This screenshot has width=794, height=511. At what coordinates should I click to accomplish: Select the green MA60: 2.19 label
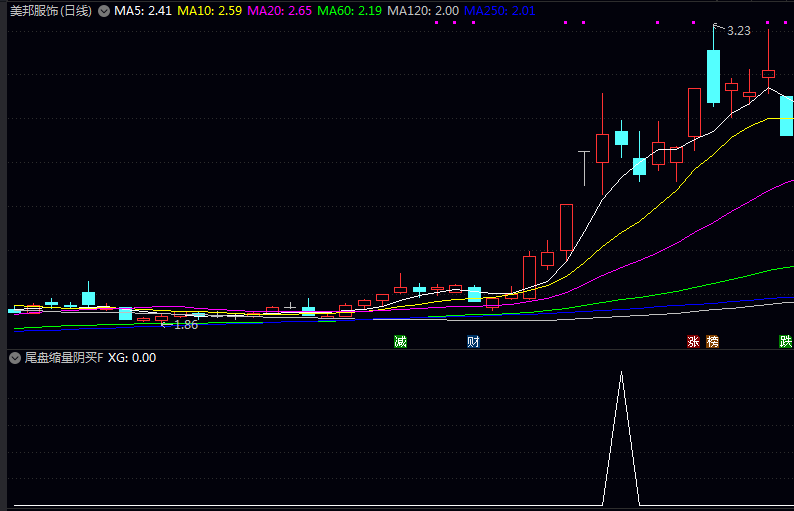point(350,11)
